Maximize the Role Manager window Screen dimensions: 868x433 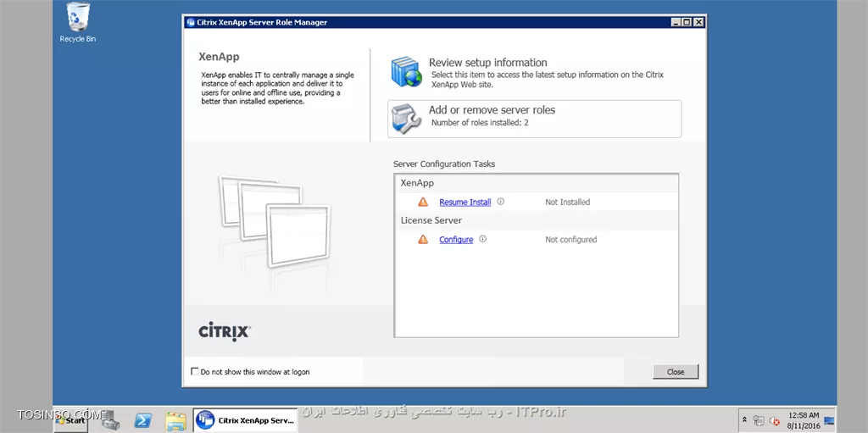coord(687,23)
